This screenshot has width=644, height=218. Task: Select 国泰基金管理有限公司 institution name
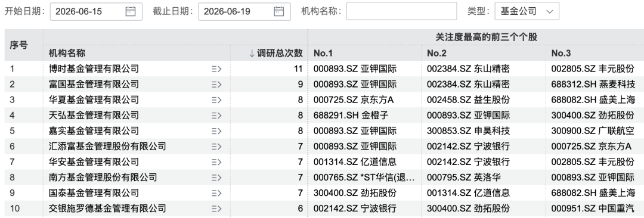(94, 193)
